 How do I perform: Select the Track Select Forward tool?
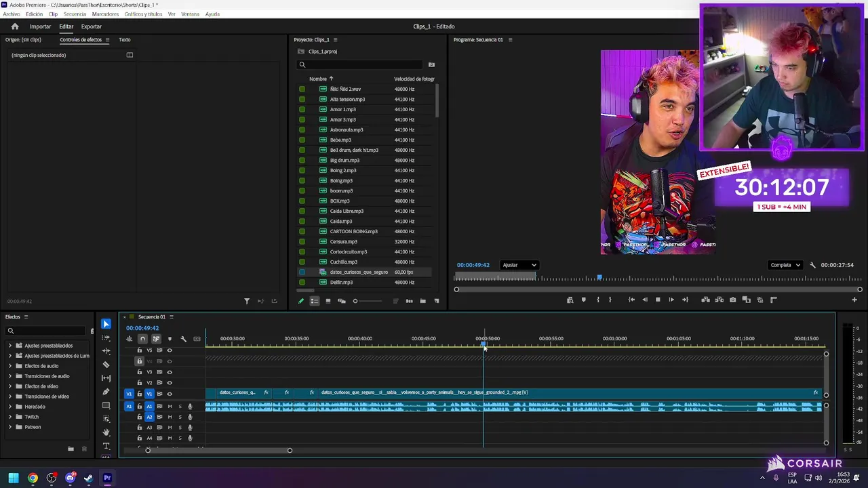click(106, 338)
